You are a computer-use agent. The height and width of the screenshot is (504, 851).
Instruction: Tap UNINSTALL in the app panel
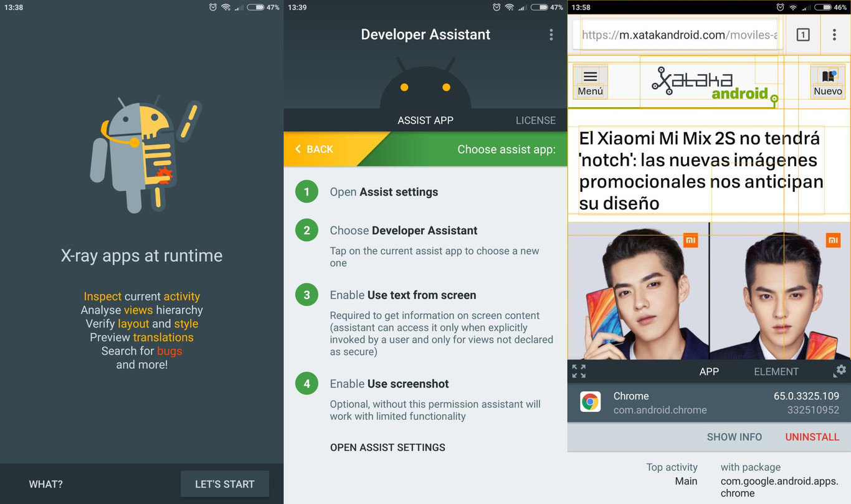[x=812, y=437]
